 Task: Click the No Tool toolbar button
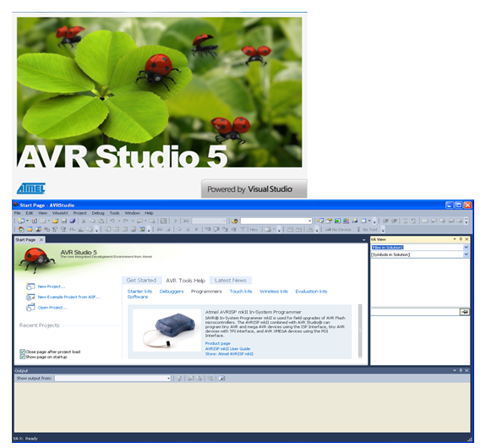(367, 229)
